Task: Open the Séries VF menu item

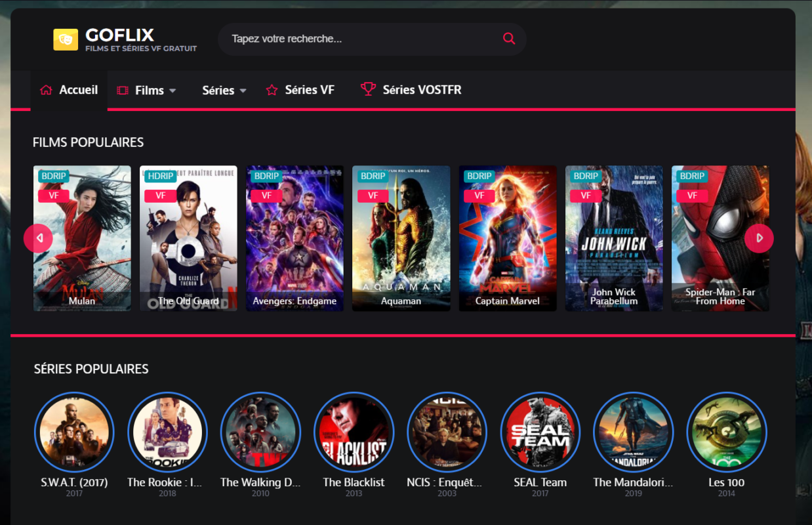Action: [x=310, y=90]
